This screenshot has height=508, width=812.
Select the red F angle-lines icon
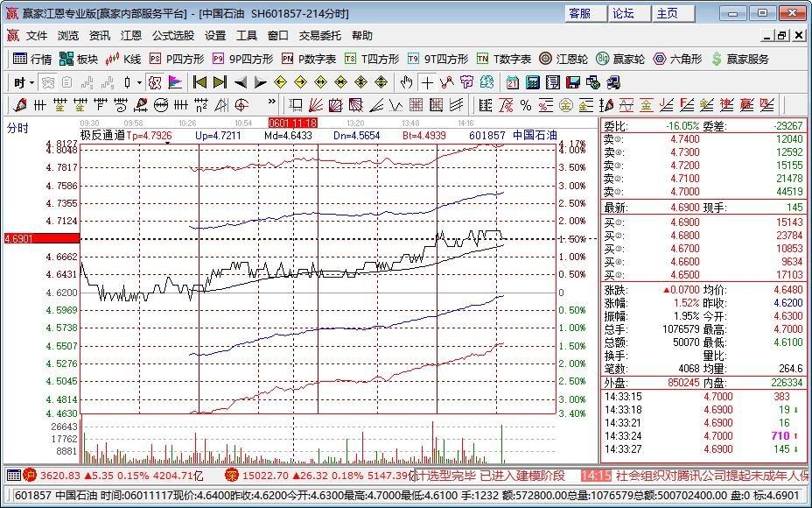tap(687, 105)
